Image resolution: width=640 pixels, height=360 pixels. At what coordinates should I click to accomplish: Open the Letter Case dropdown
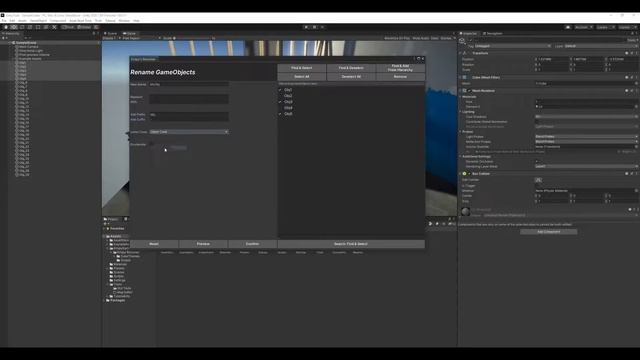point(189,132)
